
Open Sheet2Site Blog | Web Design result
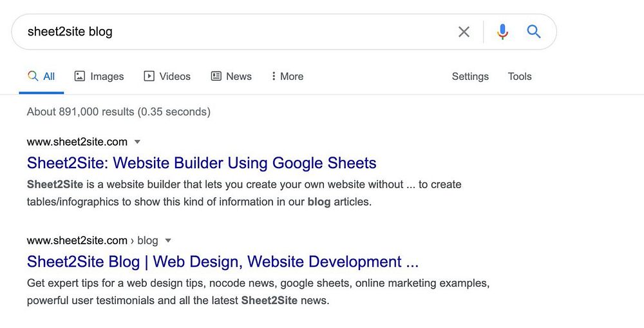click(223, 262)
